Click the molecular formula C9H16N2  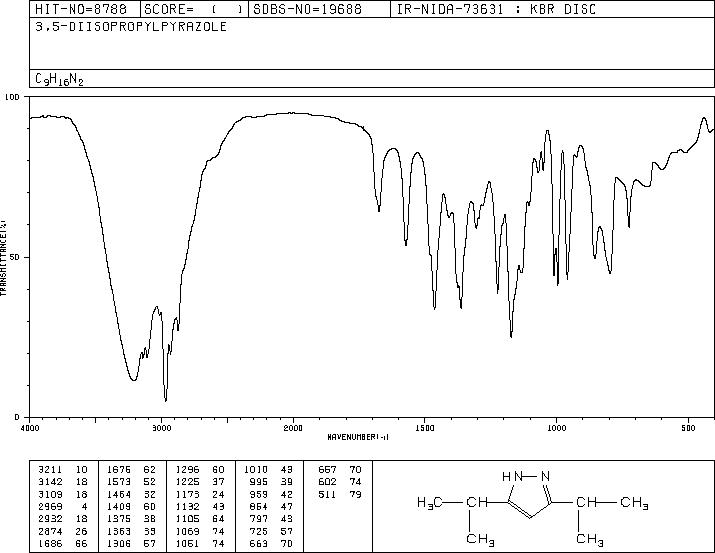(x=59, y=79)
